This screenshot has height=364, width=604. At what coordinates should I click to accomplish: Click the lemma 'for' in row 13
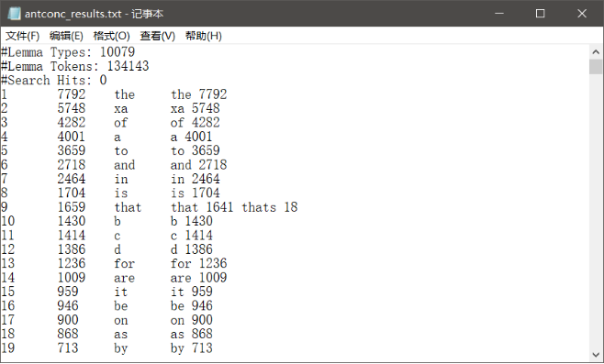point(125,263)
